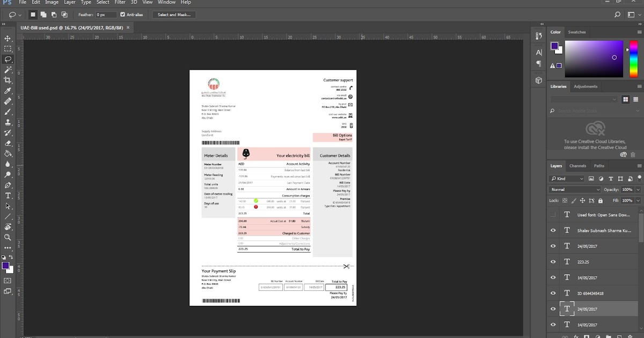Show the 'Used font: Open Sans' layer
This screenshot has width=644, height=338.
click(x=553, y=214)
